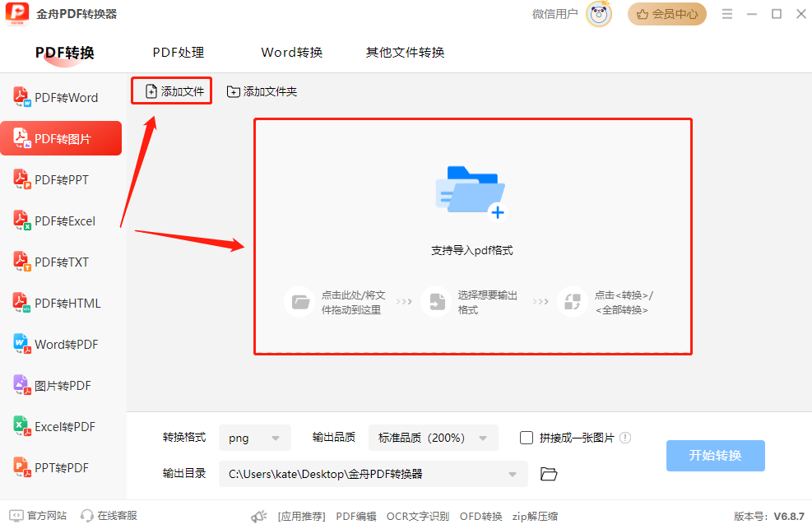The image size is (812, 529).
Task: Open the hamburger menu icon
Action: tap(727, 14)
